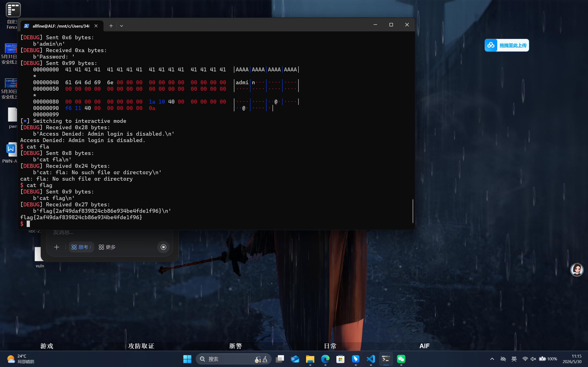Image resolution: width=588 pixels, height=367 pixels.
Task: Click the avatar assistant floating icon
Action: [x=577, y=270]
